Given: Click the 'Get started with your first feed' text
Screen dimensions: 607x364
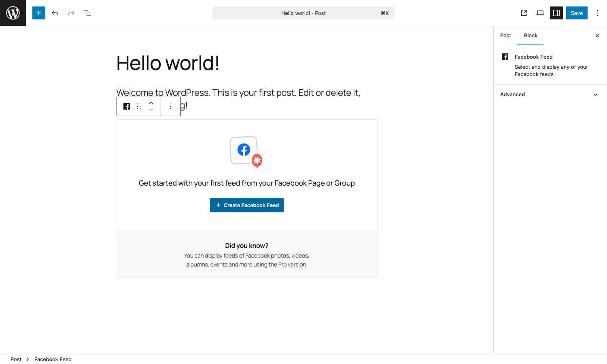Looking at the screenshot, I should click(x=247, y=183).
